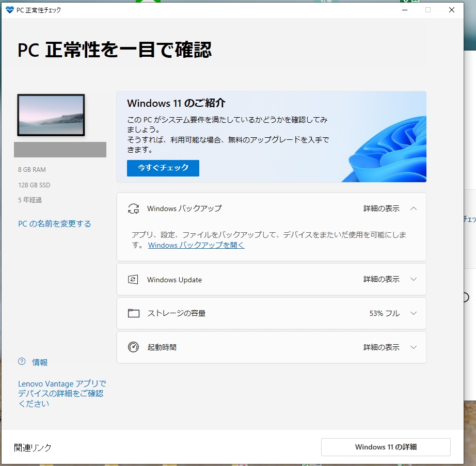Click the Windows Update row title

tap(174, 280)
